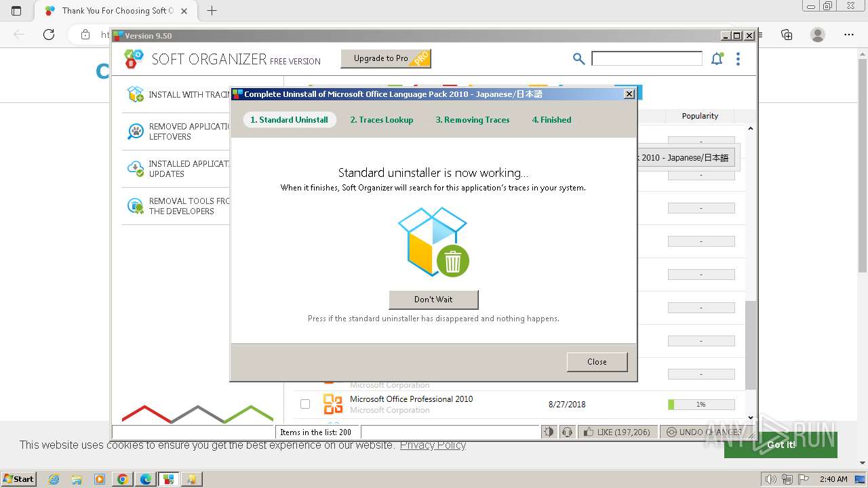Image resolution: width=868 pixels, height=488 pixels.
Task: Open Removal Tools from the Developers section
Action: pos(176,206)
